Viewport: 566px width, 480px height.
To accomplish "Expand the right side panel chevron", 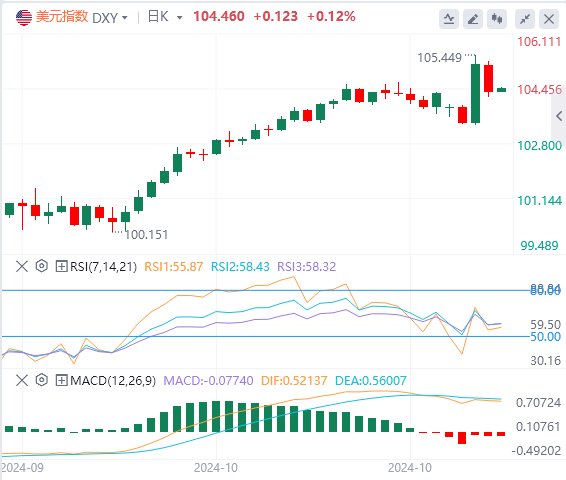I will tap(559, 116).
